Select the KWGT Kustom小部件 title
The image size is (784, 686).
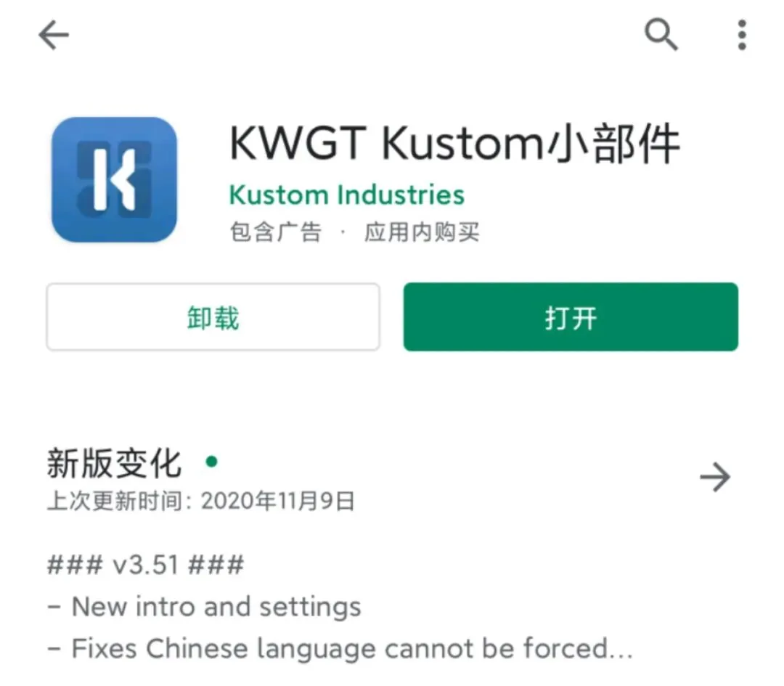454,144
